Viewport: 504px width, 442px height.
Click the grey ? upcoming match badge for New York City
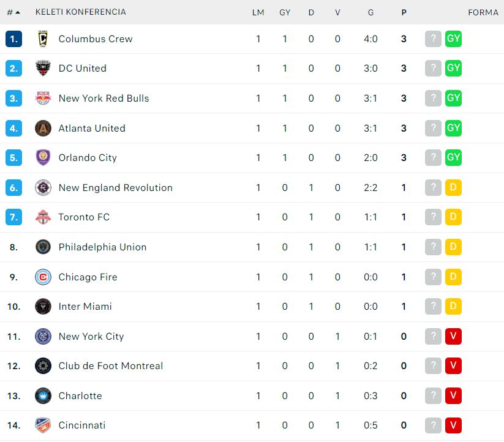(x=433, y=336)
